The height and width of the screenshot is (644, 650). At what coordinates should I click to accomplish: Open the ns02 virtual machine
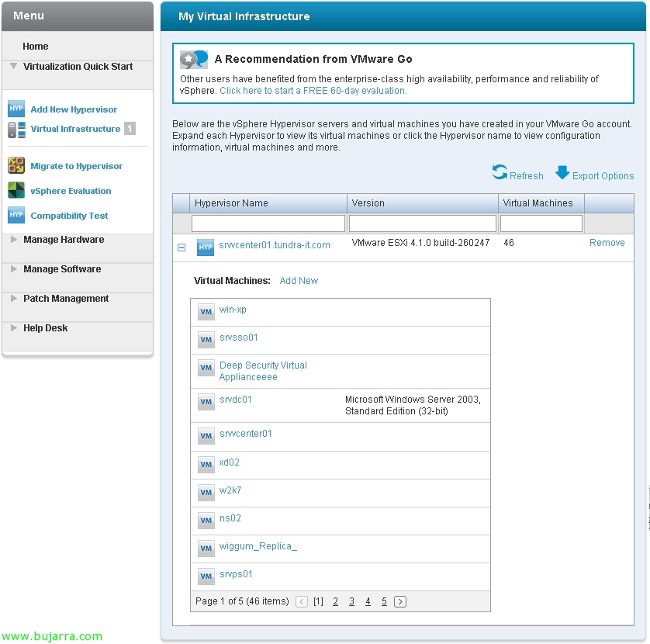click(x=230, y=518)
